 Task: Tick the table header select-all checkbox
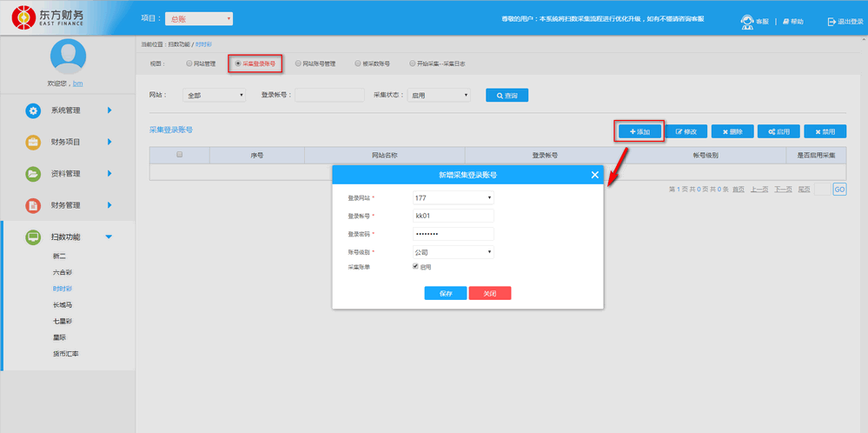180,155
